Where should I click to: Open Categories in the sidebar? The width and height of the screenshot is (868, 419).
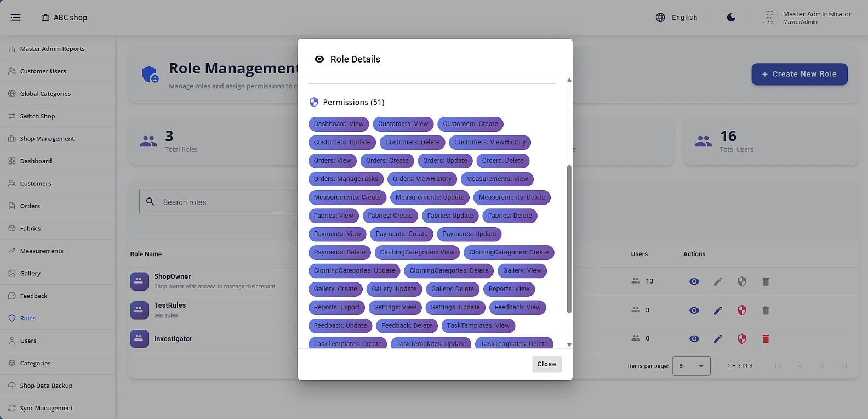click(x=58, y=364)
